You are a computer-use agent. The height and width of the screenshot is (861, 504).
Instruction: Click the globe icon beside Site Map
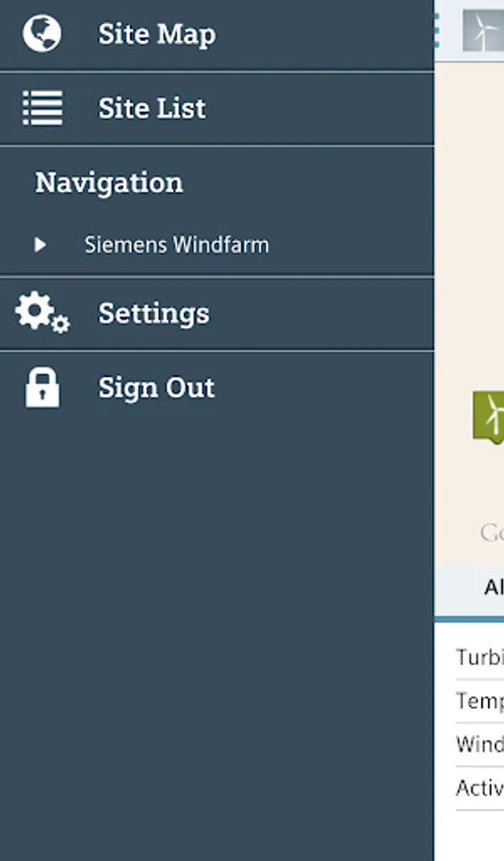click(42, 33)
